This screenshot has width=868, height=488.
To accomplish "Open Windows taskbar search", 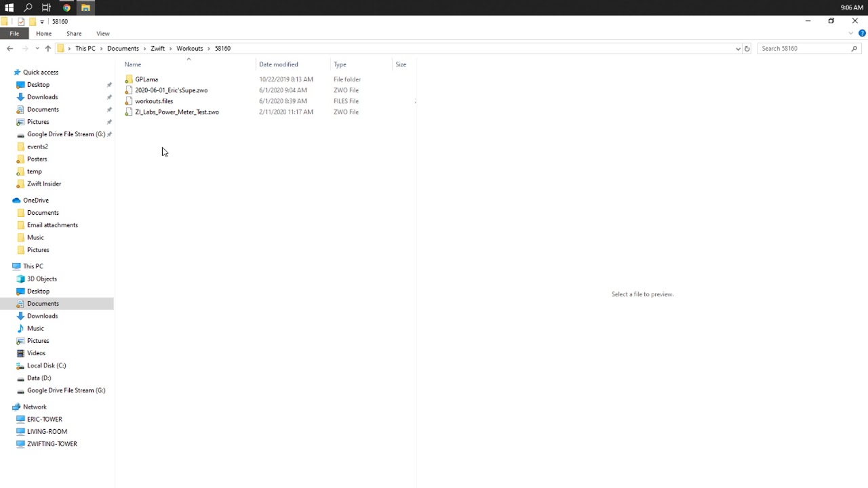I will coord(28,7).
